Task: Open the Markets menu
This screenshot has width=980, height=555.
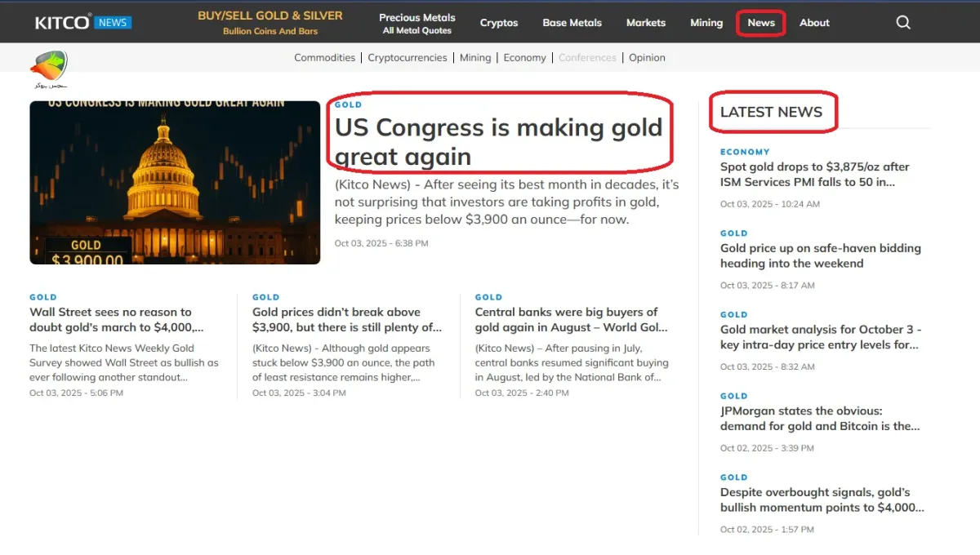Action: point(646,23)
